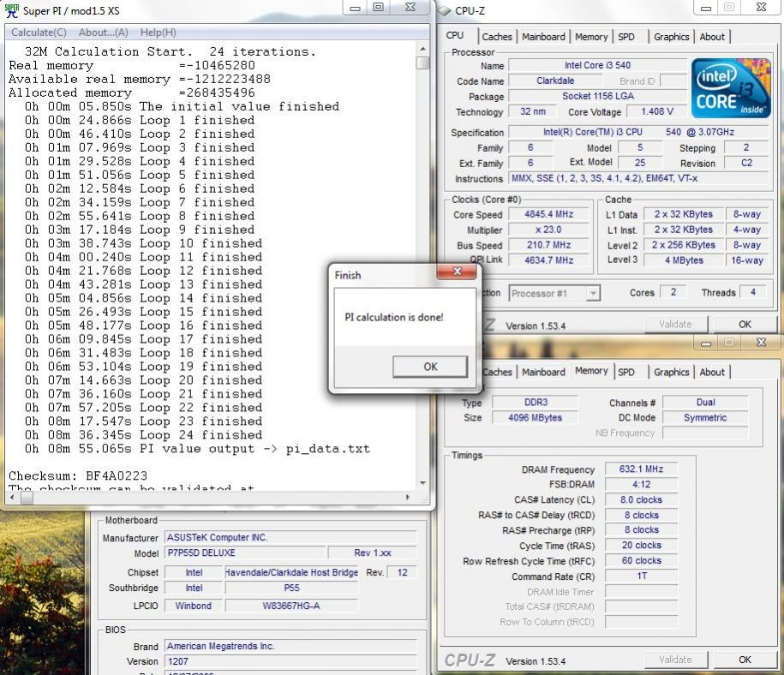Click scroll right arrow in Super PI output
Viewport: 784px width, 675px height.
[408, 498]
